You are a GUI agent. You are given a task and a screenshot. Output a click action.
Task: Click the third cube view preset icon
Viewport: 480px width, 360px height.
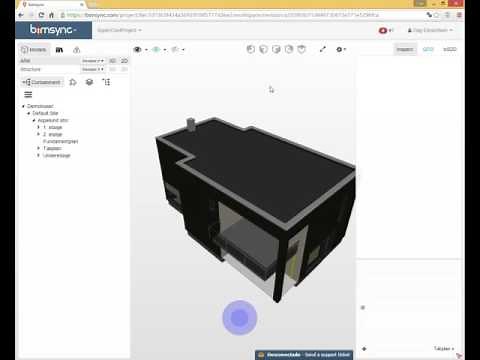[276, 49]
